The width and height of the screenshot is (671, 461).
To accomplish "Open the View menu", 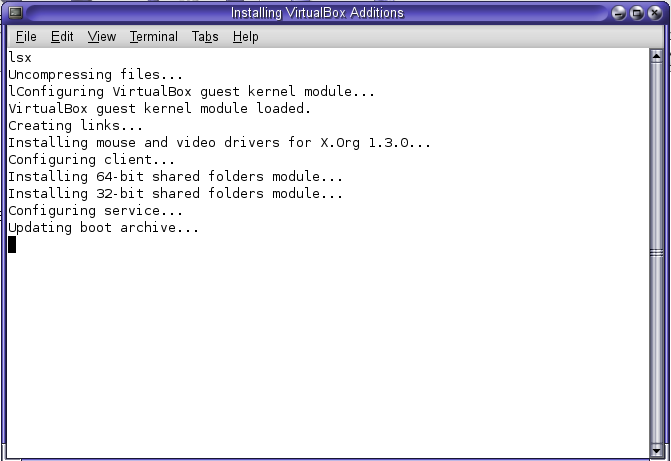I will coord(102,37).
